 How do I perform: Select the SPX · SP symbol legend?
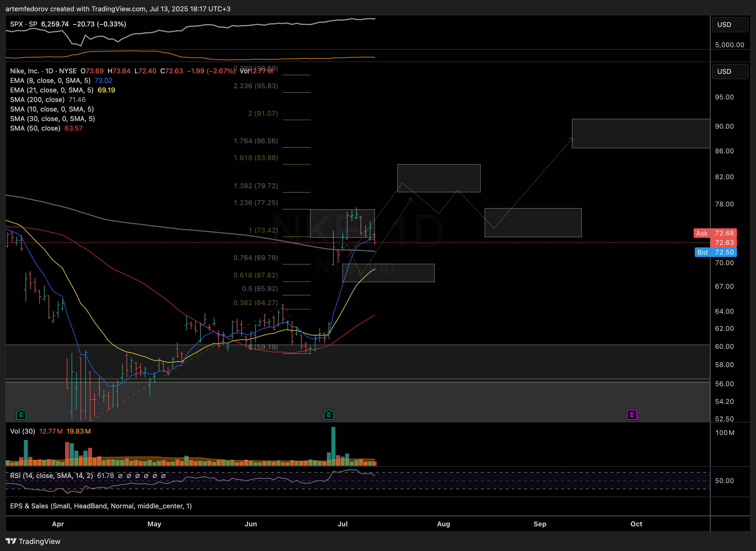click(x=24, y=24)
